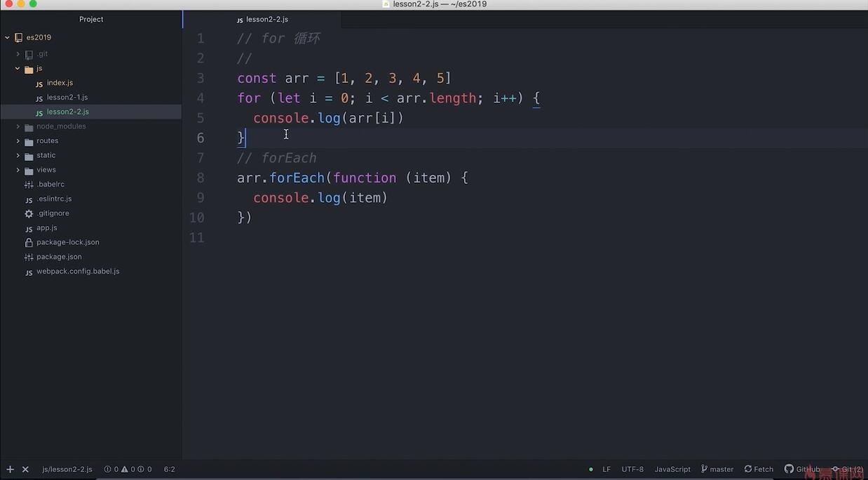Open webpack.config.babel.js file
The width and height of the screenshot is (868, 480).
pos(78,271)
